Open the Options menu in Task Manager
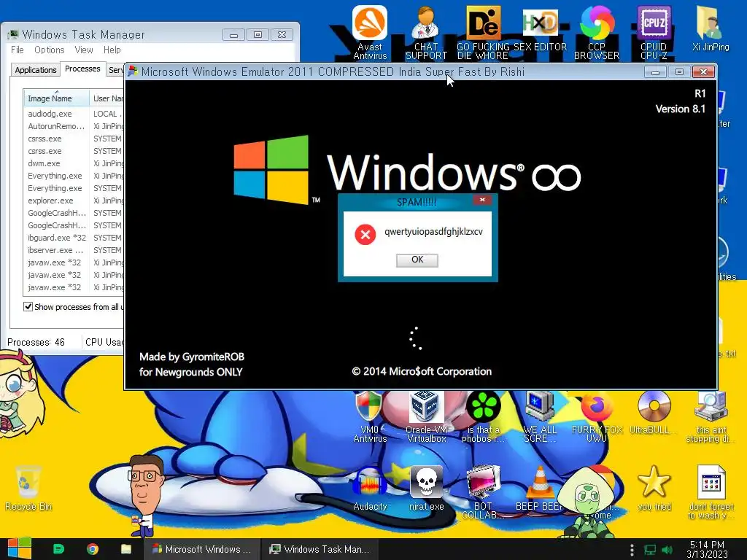 49,50
